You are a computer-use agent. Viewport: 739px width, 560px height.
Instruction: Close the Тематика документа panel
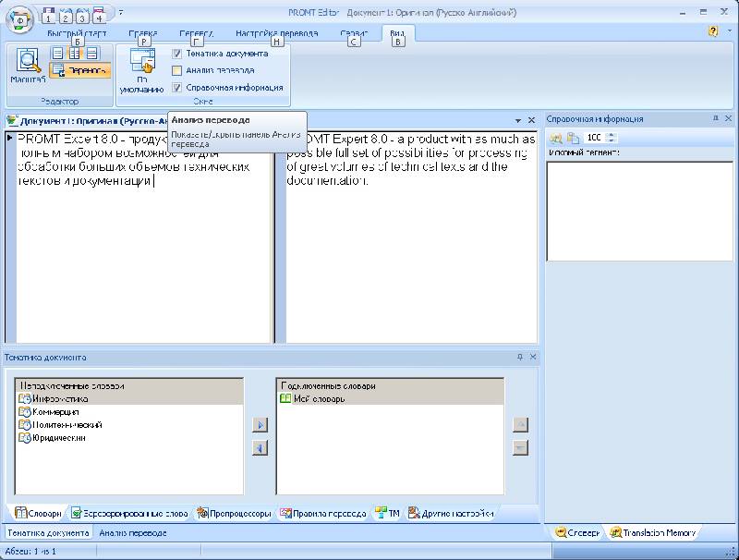(533, 357)
